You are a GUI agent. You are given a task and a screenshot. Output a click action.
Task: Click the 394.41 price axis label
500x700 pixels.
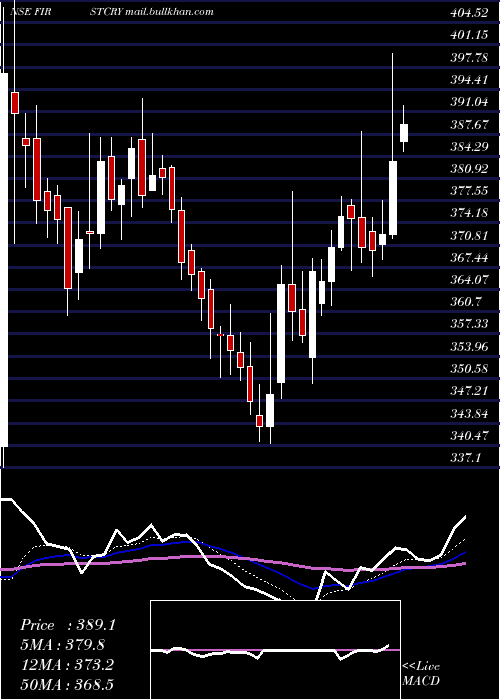[469, 80]
